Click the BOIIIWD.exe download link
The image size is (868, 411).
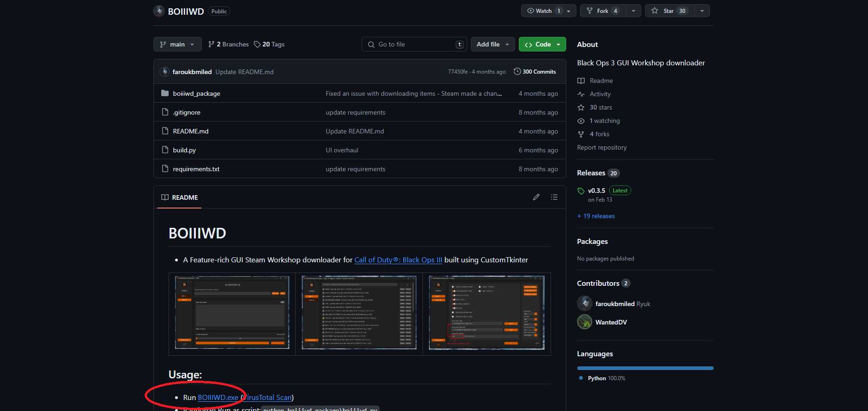point(218,398)
